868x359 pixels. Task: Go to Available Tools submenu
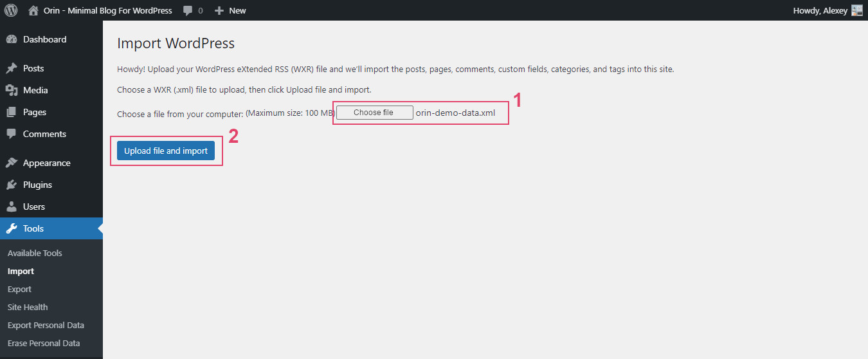(x=35, y=253)
